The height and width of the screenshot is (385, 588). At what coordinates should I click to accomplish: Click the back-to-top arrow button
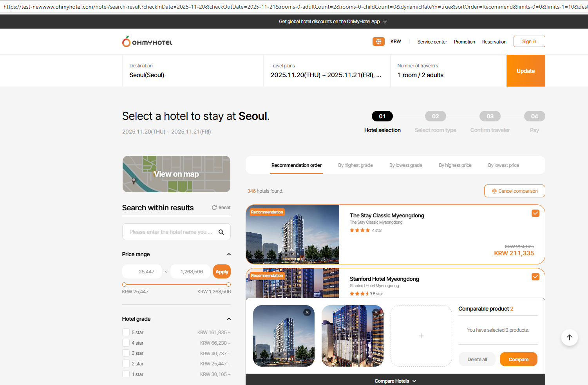[x=570, y=337]
